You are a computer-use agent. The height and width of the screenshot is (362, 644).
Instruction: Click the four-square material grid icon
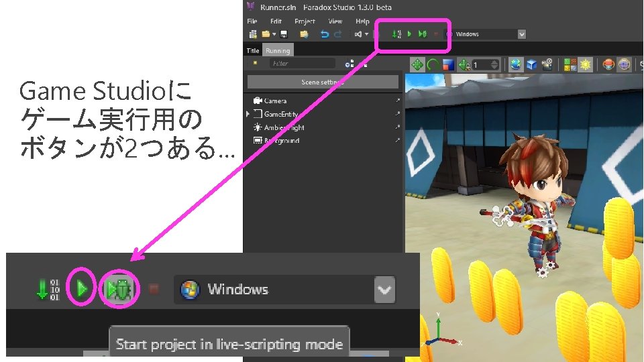click(570, 64)
